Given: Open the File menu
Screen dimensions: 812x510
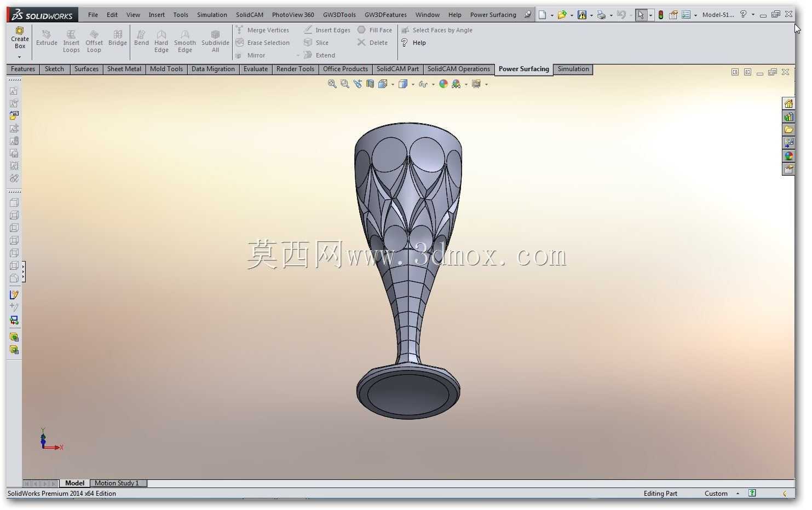Looking at the screenshot, I should tap(93, 15).
